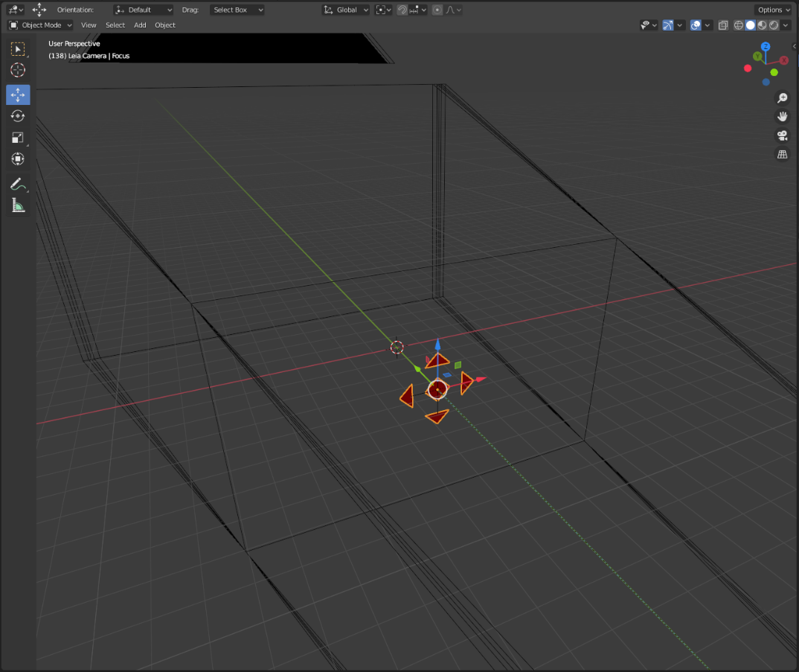This screenshot has width=799, height=672.
Task: Click the pan view hand icon
Action: click(x=782, y=117)
